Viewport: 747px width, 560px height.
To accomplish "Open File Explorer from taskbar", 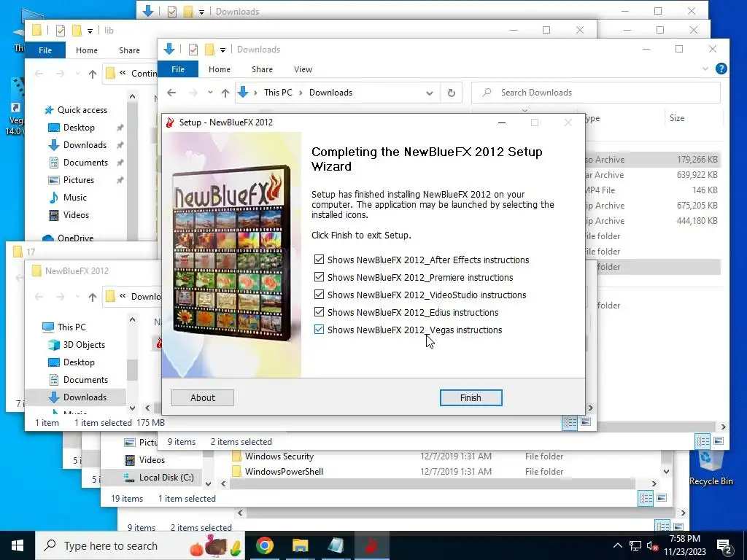I will point(300,545).
